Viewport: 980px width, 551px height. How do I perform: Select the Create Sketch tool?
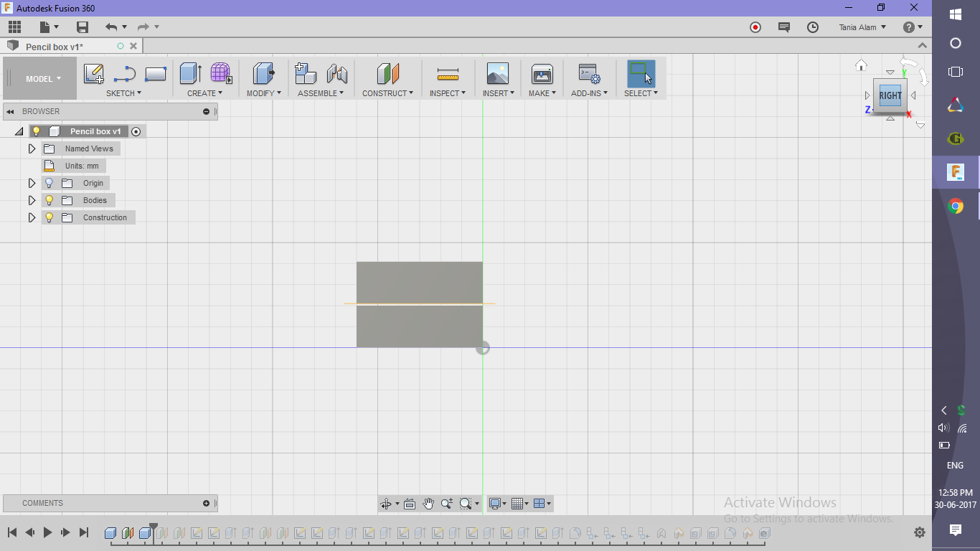94,74
